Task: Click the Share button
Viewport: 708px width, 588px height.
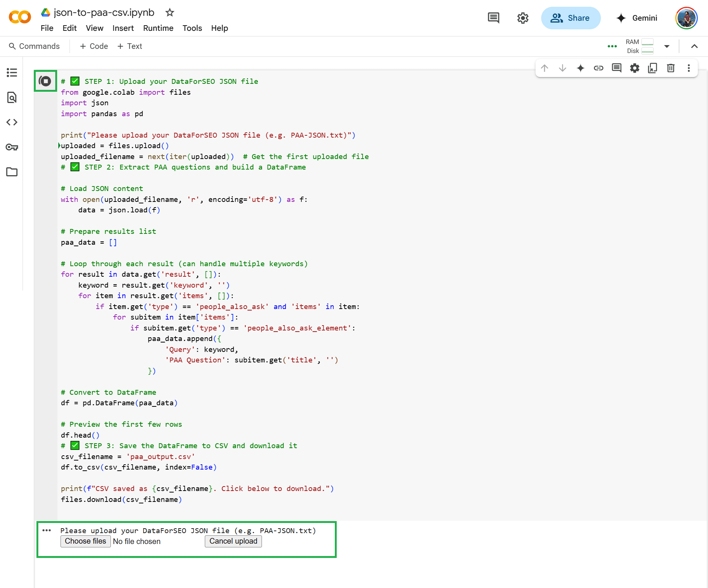Action: tap(571, 18)
